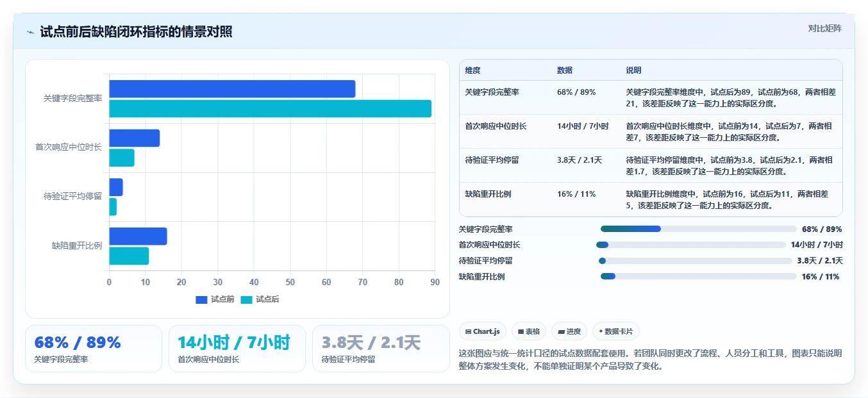Click the 缺陷重开比例 y-axis label in the chart
This screenshot has height=398, width=868.
click(x=77, y=245)
